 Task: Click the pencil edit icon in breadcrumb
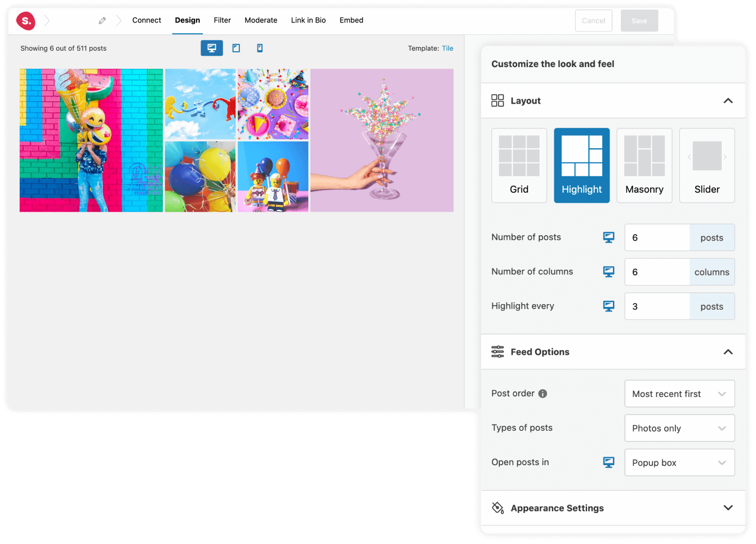[x=102, y=21]
